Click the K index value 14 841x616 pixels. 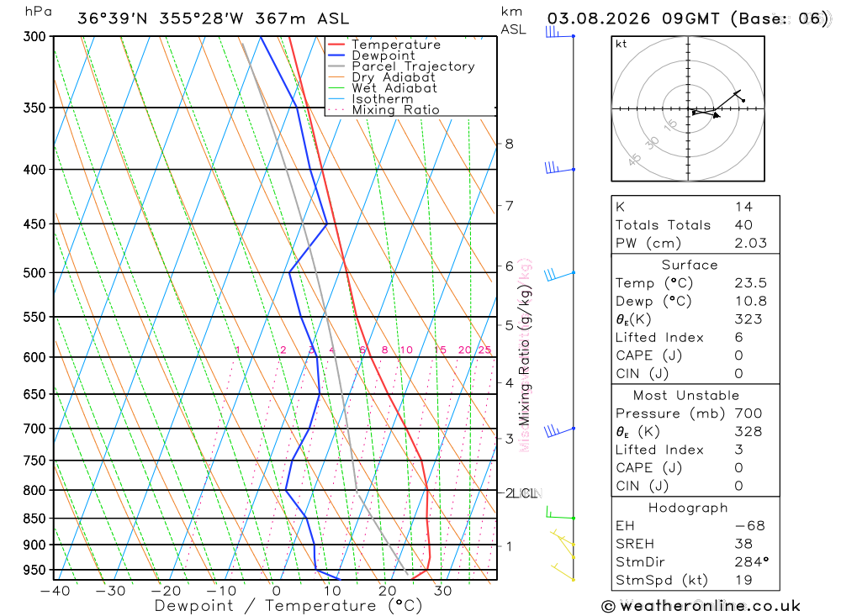pos(743,207)
